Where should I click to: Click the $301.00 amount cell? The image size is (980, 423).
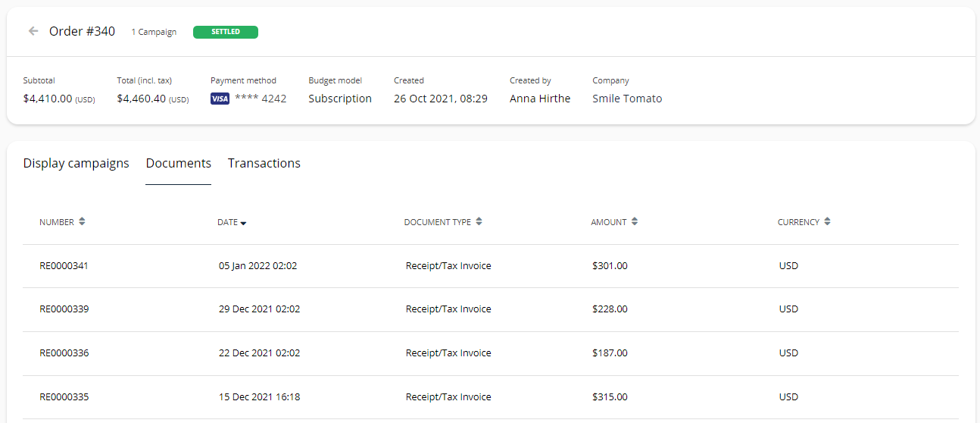610,266
